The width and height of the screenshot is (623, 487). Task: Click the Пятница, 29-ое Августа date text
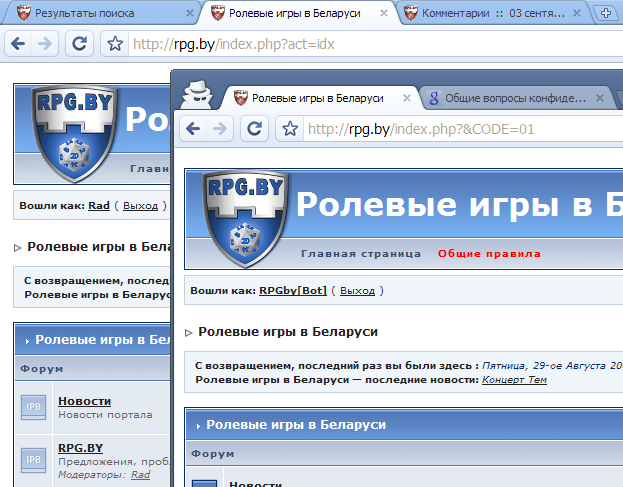click(552, 365)
